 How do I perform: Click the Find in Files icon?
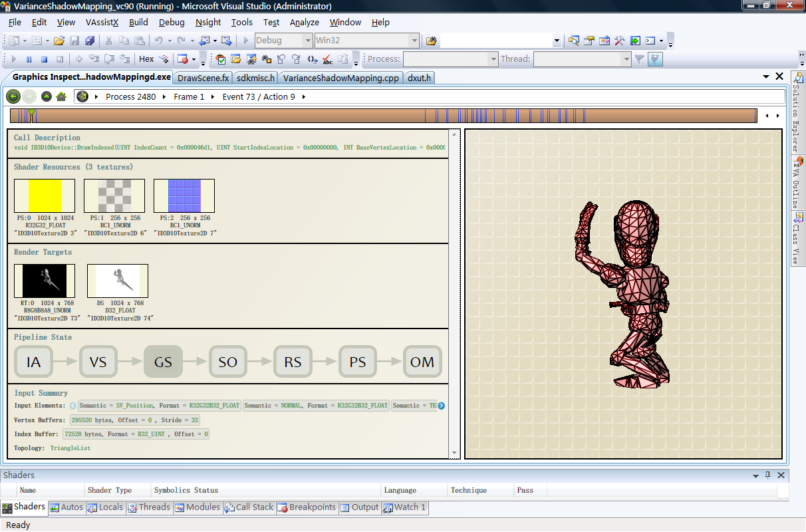(431, 41)
